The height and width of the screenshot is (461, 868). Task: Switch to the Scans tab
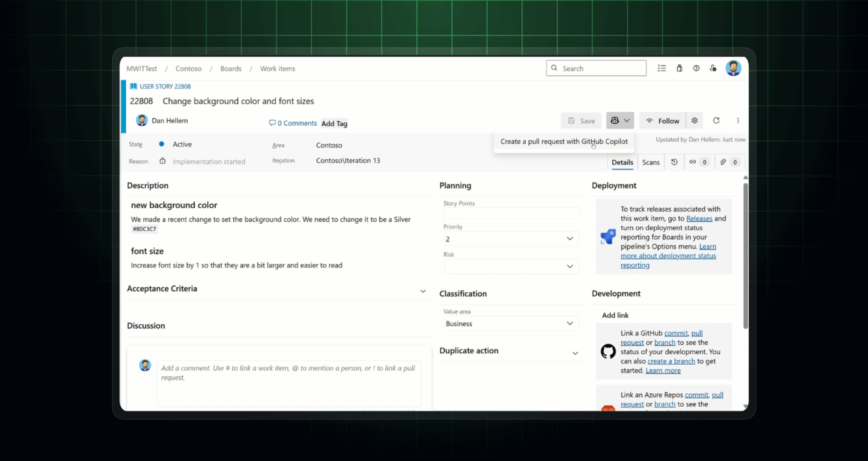(651, 162)
